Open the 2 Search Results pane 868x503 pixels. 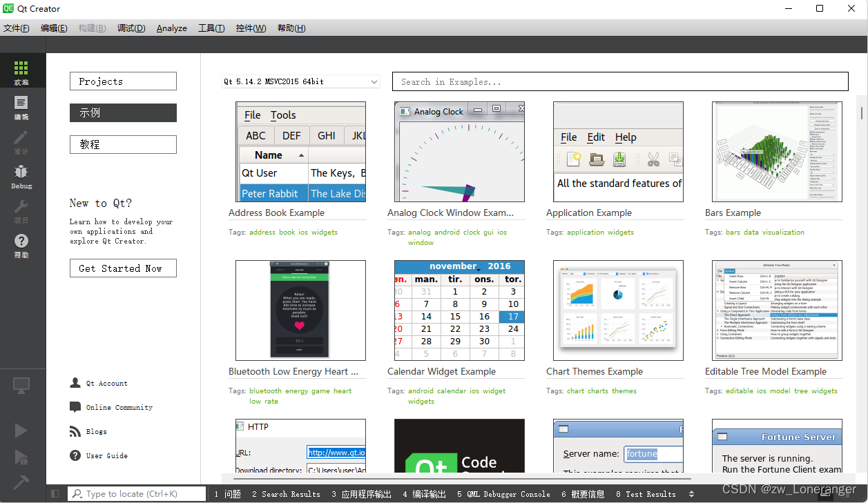pyautogui.click(x=286, y=494)
